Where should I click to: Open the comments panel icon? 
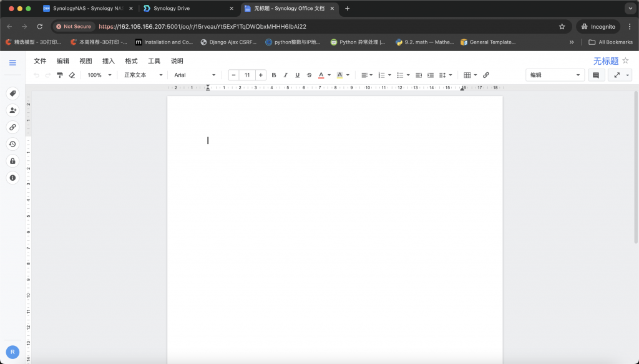(596, 75)
